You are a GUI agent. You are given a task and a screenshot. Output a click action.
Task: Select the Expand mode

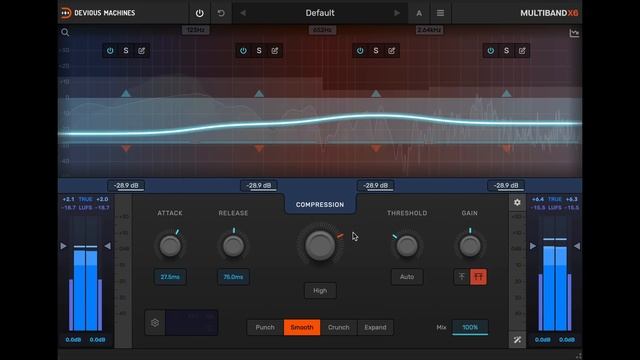click(375, 327)
